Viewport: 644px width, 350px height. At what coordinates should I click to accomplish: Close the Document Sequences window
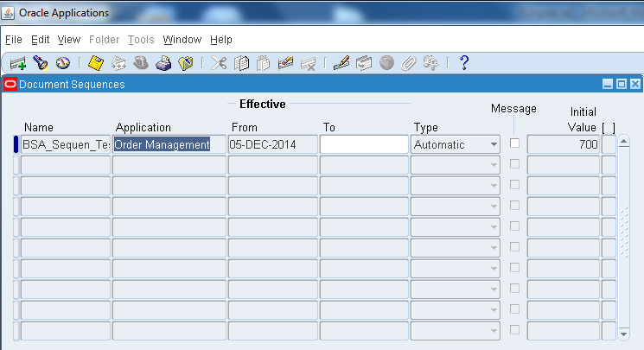635,84
